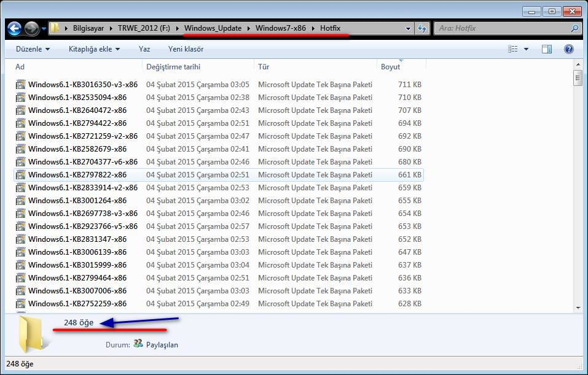Screen dimensions: 588x375
Task: Go to the Windows7-x86 breadcrumb folder
Action: pos(281,28)
